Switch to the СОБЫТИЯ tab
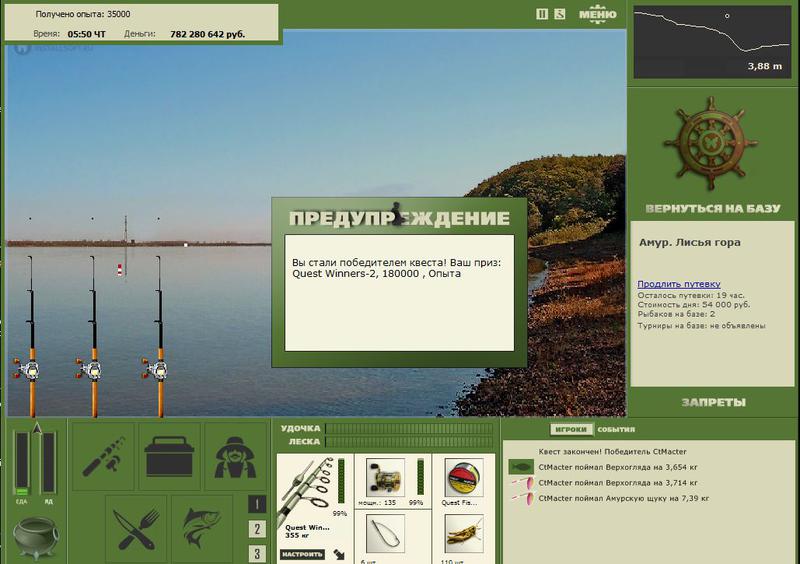The width and height of the screenshot is (800, 564). pyautogui.click(x=616, y=429)
